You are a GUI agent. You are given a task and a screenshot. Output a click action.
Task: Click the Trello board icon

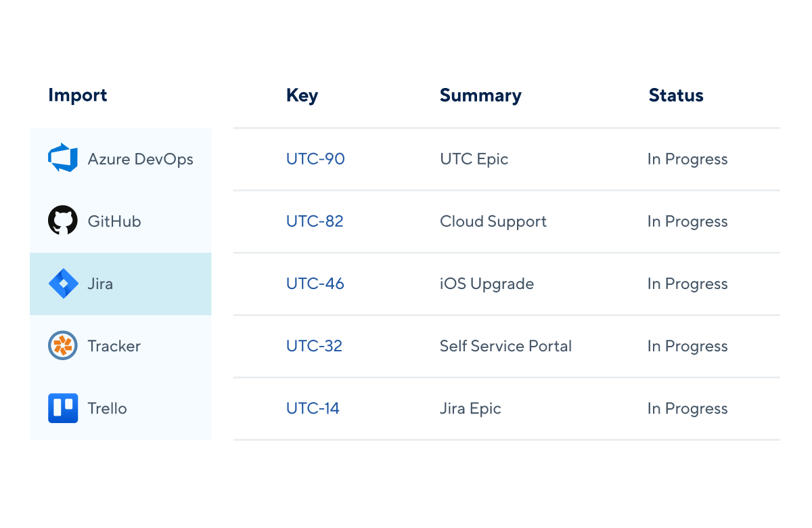point(63,408)
